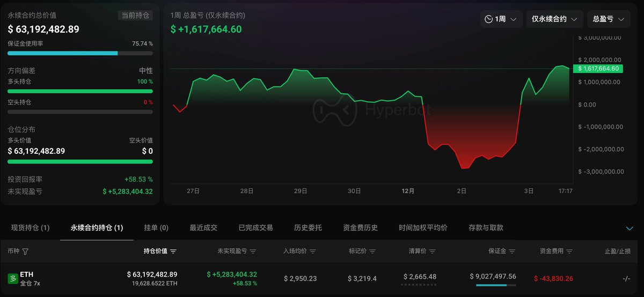644x297 pixels.
Task: Click the 17:17 time label on chart axis
Action: (565, 191)
